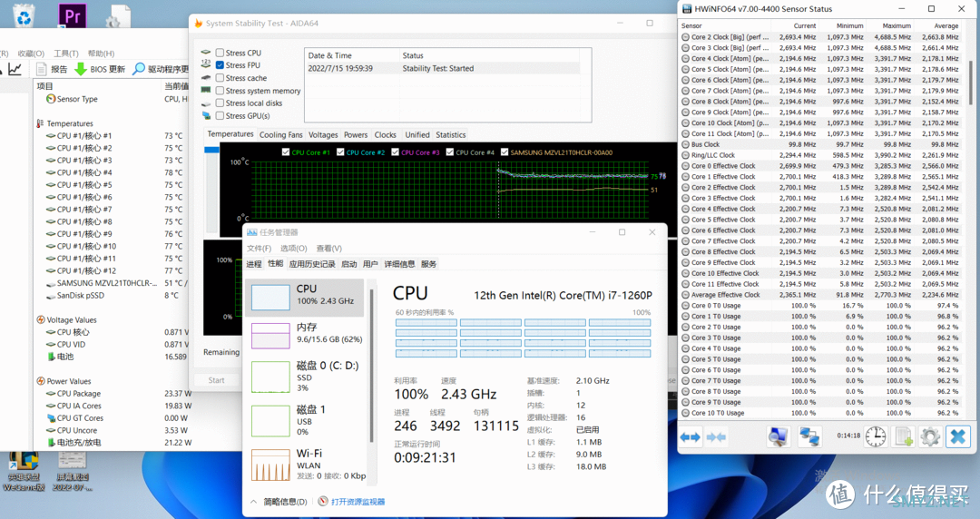The height and width of the screenshot is (519, 980).
Task: Click the Power Values group icon
Action: [41, 381]
